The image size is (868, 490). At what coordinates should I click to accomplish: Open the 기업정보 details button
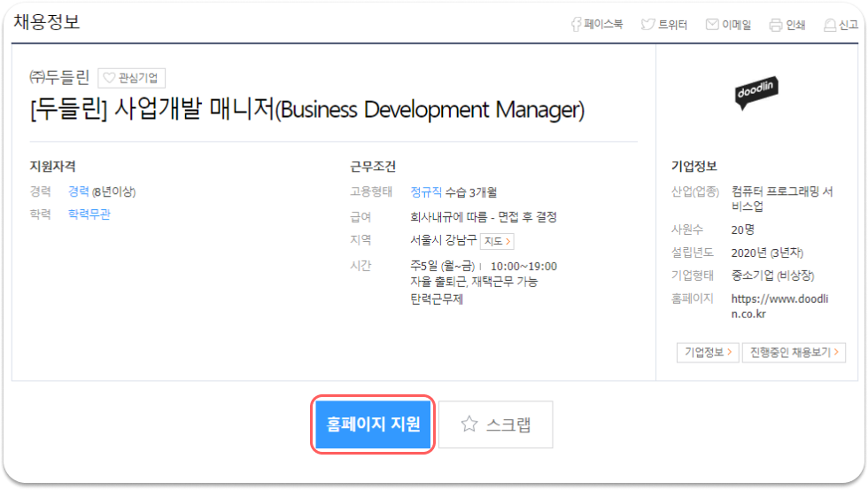point(708,352)
